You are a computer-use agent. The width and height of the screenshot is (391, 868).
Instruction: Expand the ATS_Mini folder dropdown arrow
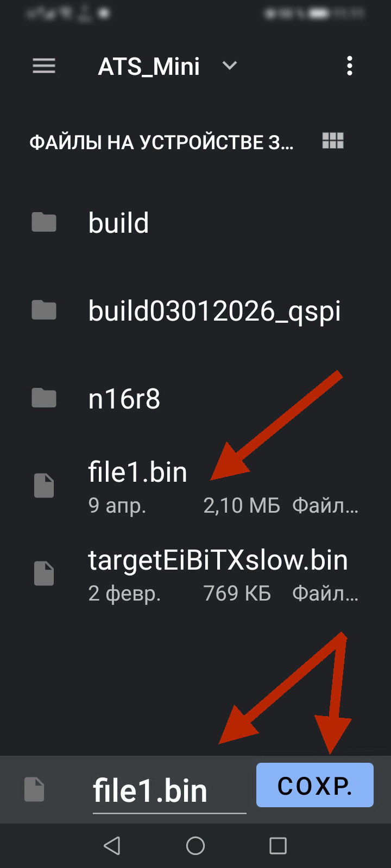tap(230, 66)
